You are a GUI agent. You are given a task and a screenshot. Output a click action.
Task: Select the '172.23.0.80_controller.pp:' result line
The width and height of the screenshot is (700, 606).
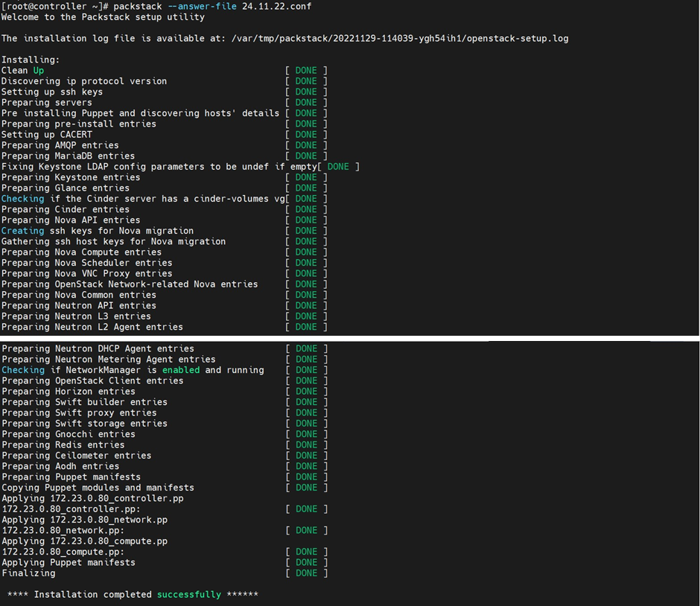[71, 510]
